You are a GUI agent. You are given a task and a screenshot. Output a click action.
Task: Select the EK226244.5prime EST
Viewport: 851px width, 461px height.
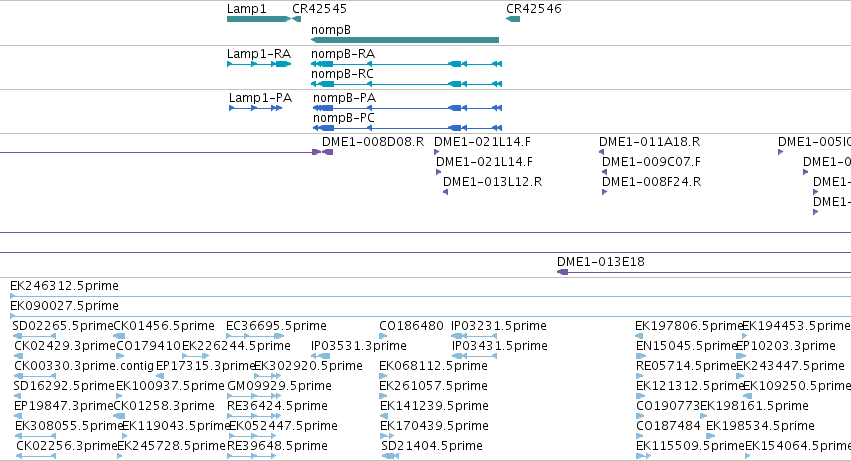[x=195, y=356]
